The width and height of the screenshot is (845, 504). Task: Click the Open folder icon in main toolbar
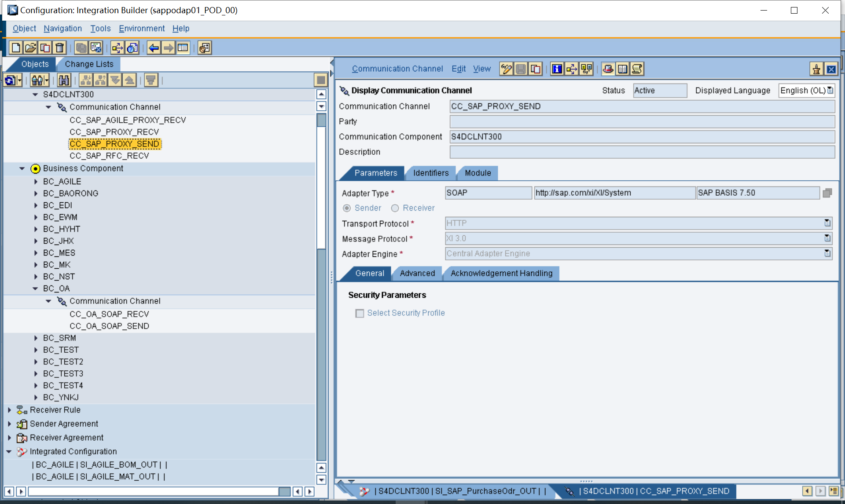pos(30,47)
